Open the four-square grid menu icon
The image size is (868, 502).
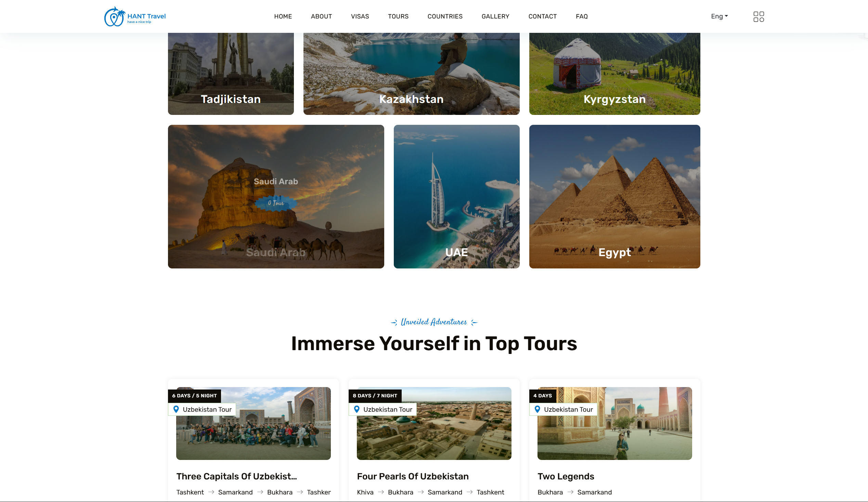759,16
